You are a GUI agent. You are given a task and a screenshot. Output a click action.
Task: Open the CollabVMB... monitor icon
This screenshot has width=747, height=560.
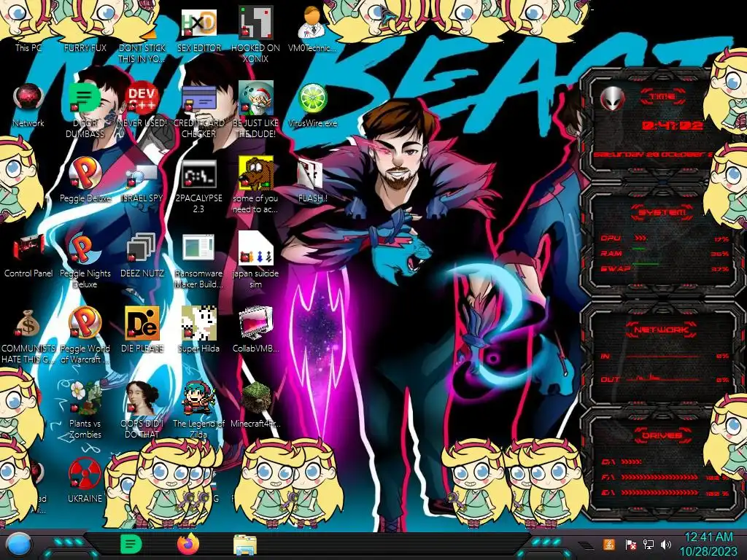[255, 323]
